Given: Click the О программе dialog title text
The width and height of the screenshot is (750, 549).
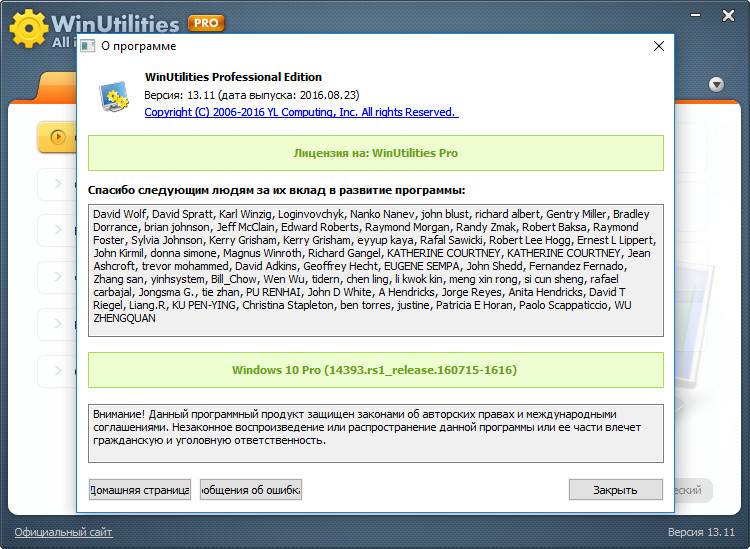Looking at the screenshot, I should [139, 46].
